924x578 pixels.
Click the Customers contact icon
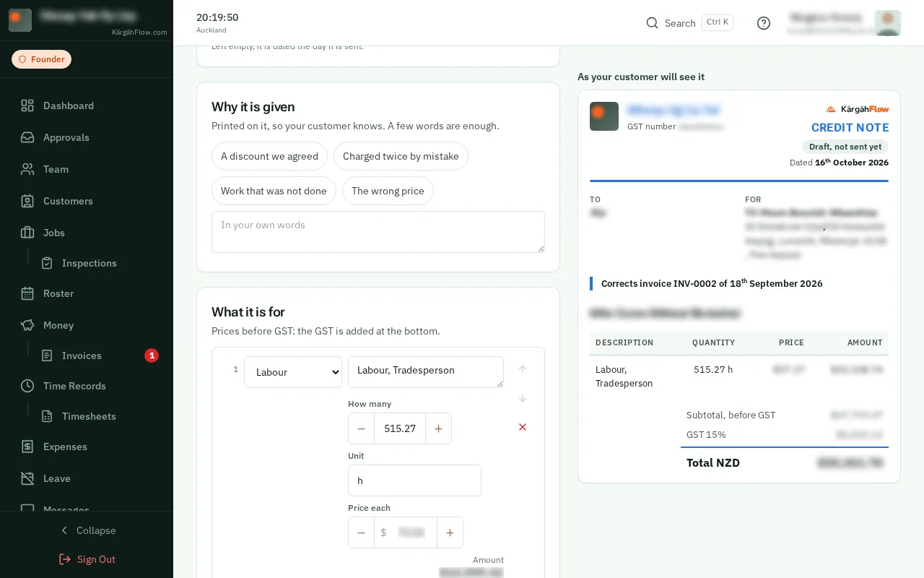coord(27,201)
